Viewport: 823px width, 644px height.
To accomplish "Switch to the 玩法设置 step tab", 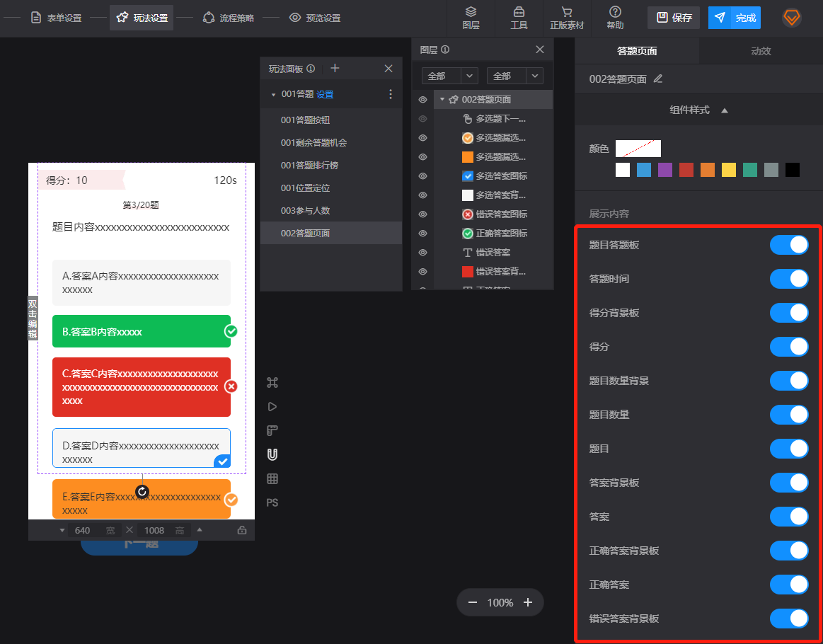I will click(x=142, y=18).
